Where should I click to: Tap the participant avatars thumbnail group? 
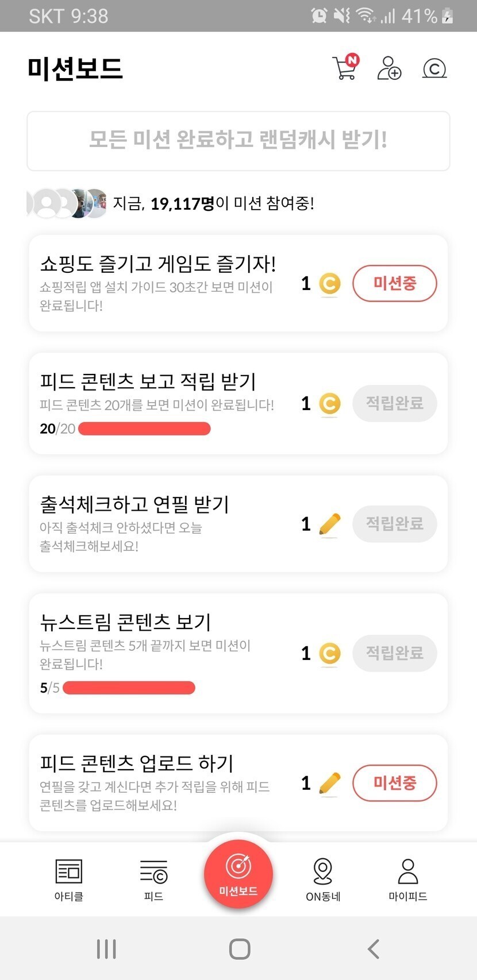click(x=68, y=203)
